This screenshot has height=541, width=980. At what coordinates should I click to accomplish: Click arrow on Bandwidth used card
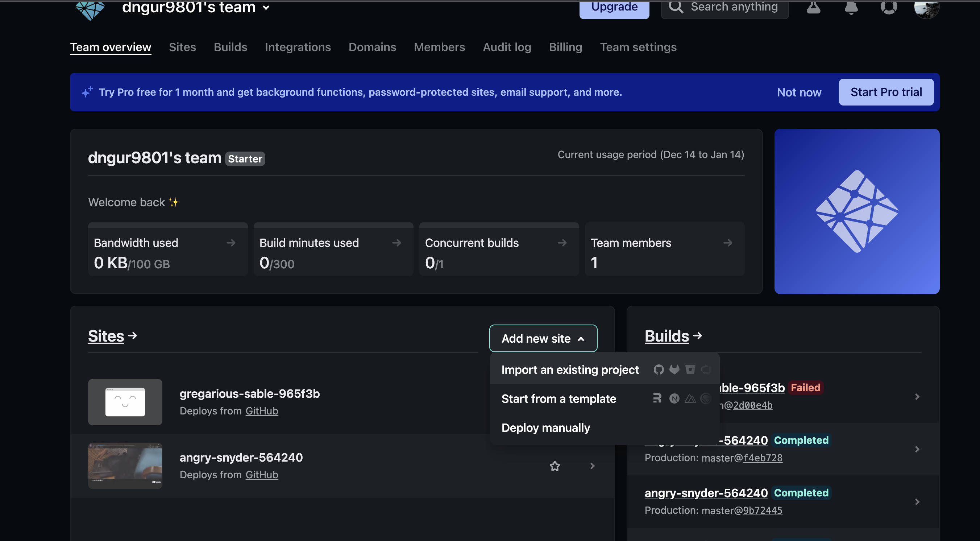(x=231, y=243)
